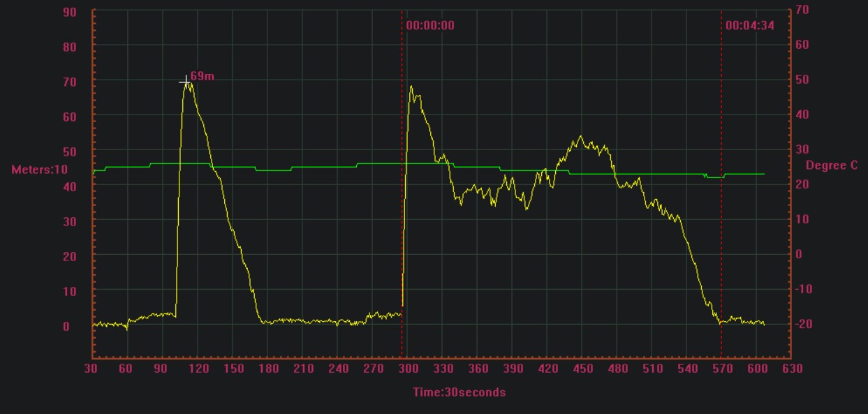This screenshot has width=868, height=414.
Task: Select the 00:04:34 timestamp label
Action: click(749, 26)
